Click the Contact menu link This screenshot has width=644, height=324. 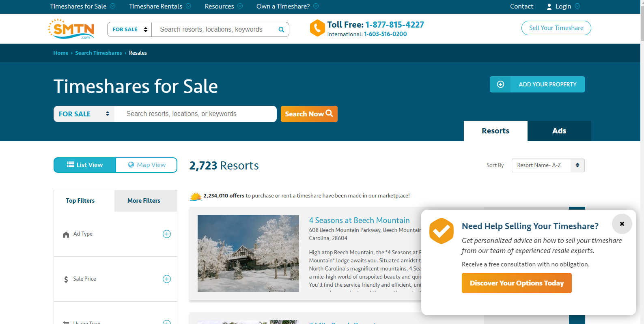click(521, 6)
